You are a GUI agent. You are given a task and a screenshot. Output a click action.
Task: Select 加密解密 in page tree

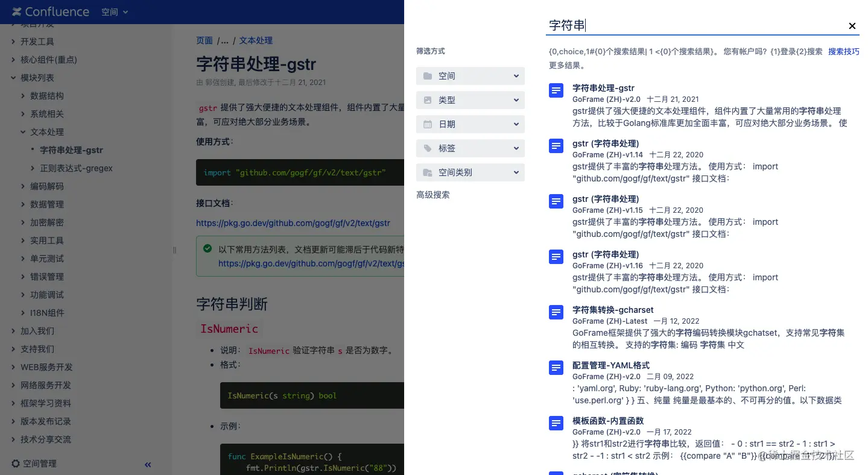tap(47, 222)
